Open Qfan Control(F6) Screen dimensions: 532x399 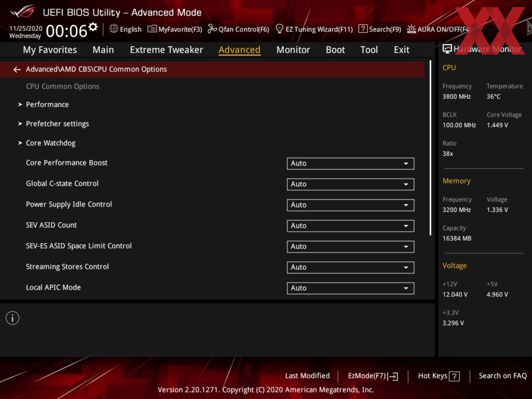click(x=238, y=29)
